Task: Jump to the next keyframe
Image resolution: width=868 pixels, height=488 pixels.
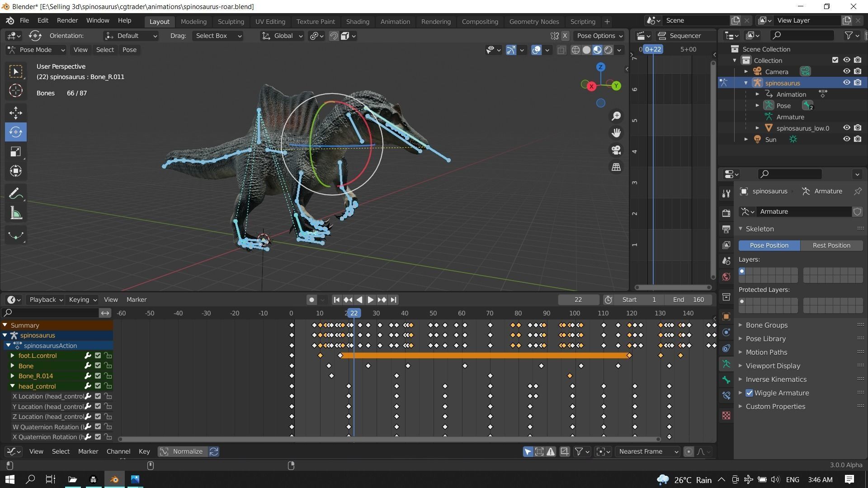Action: [382, 300]
